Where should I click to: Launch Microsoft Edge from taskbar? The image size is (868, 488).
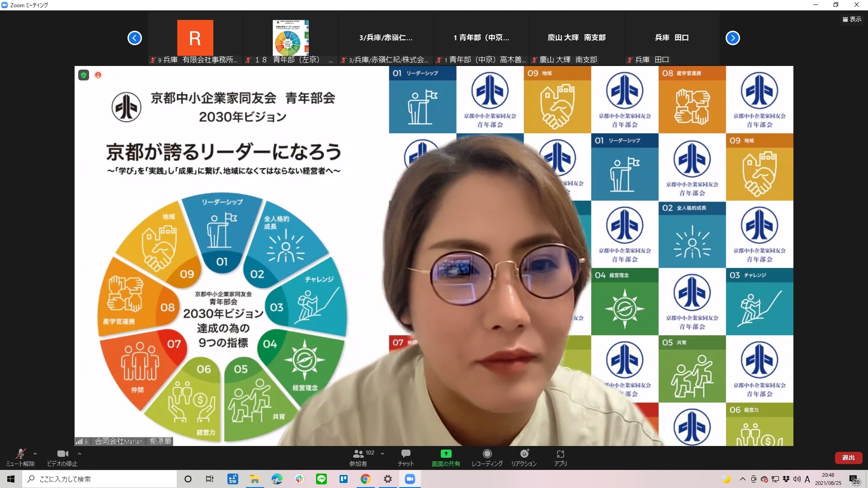click(x=277, y=479)
